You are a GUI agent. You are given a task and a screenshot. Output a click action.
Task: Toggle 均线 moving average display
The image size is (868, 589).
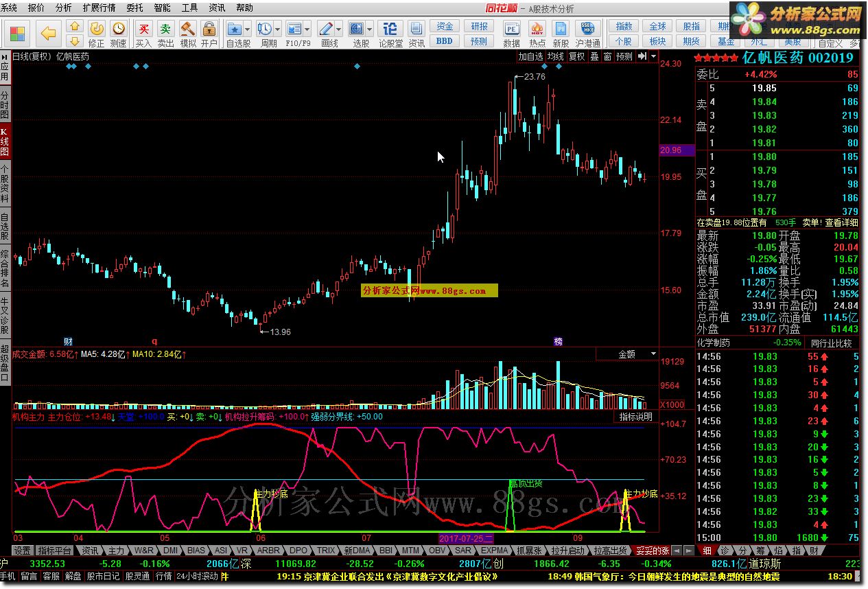[556, 56]
